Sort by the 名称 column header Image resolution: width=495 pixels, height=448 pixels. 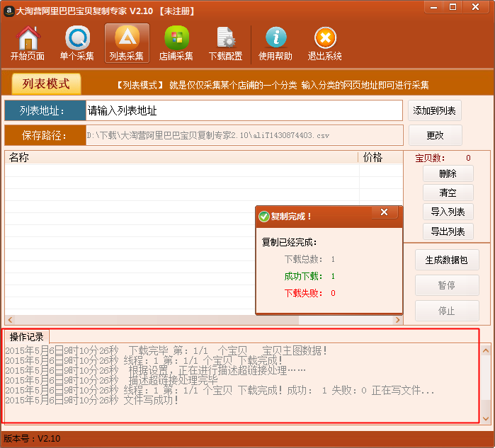(x=181, y=157)
